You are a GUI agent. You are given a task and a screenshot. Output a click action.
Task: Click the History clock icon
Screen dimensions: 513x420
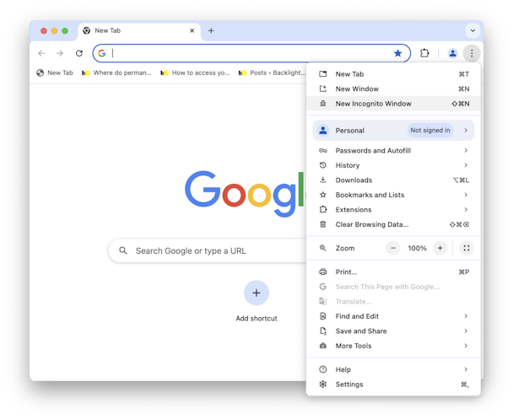(323, 165)
